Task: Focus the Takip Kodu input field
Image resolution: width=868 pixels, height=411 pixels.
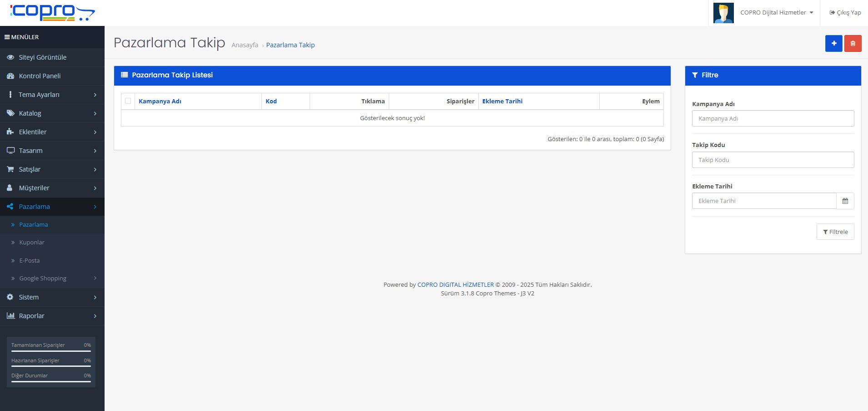Action: pyautogui.click(x=773, y=160)
